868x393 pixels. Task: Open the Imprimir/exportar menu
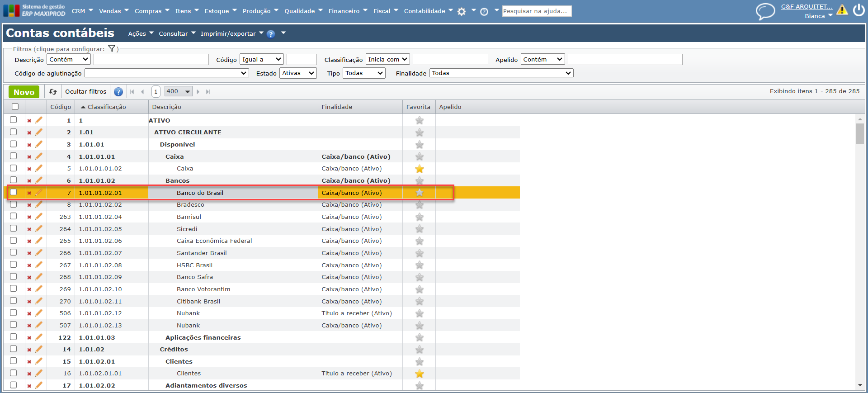click(231, 33)
